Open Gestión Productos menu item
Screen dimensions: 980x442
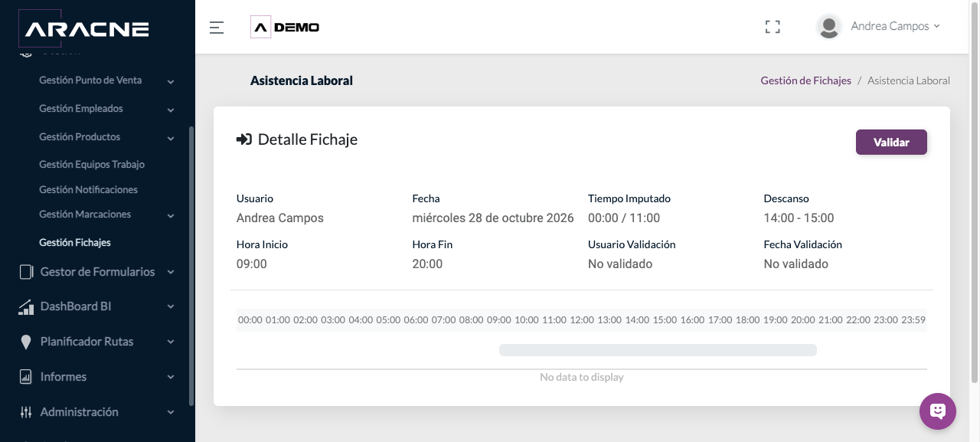coord(80,137)
